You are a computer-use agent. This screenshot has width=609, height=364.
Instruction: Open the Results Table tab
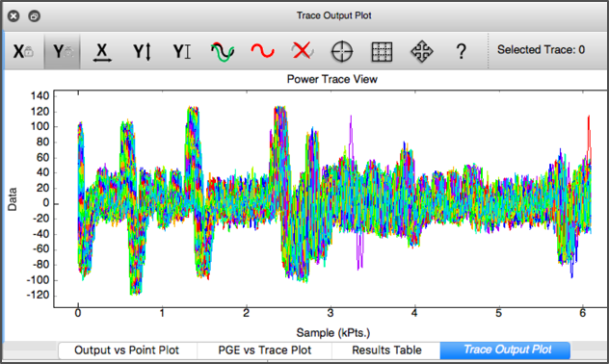386,350
